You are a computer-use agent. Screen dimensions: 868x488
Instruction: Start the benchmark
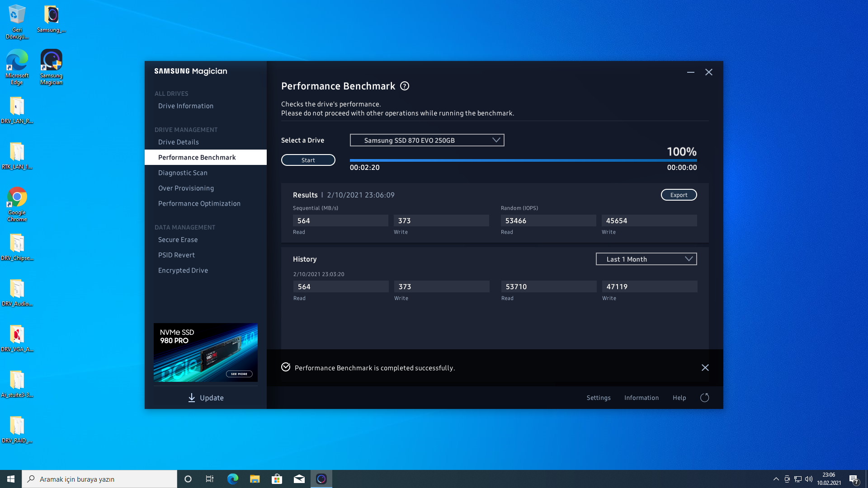[308, 160]
